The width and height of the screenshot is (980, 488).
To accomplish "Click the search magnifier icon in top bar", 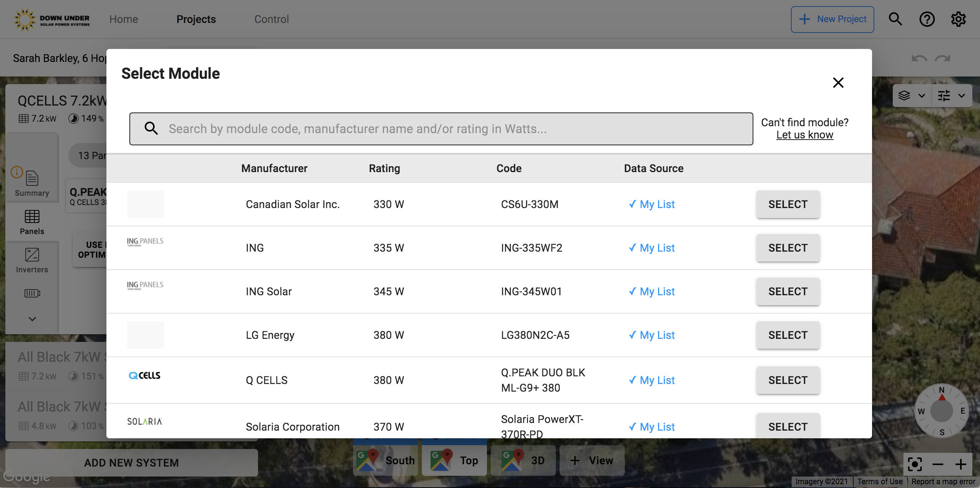I will click(895, 19).
